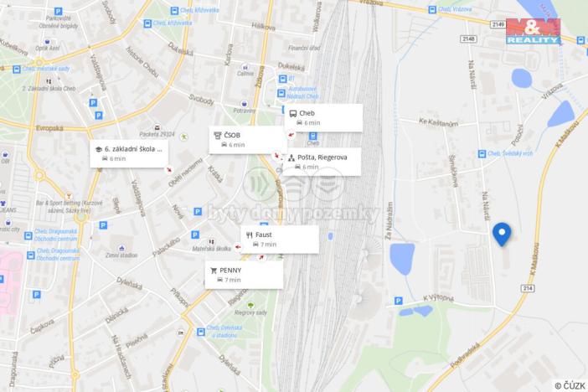This screenshot has width=588, height=392.
Task: Click the Cheb, městské sady bus stop icon
Action: click(x=17, y=70)
